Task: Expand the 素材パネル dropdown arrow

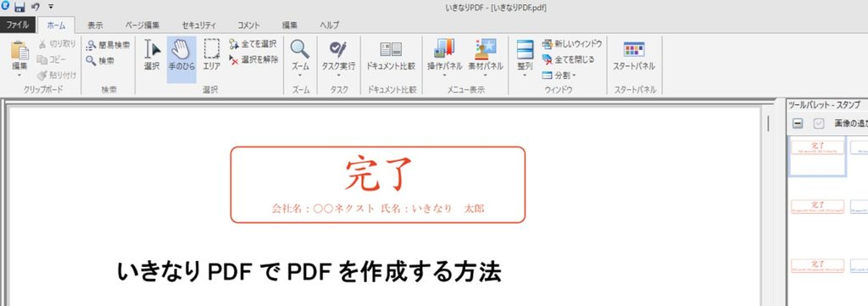Action: [486, 75]
